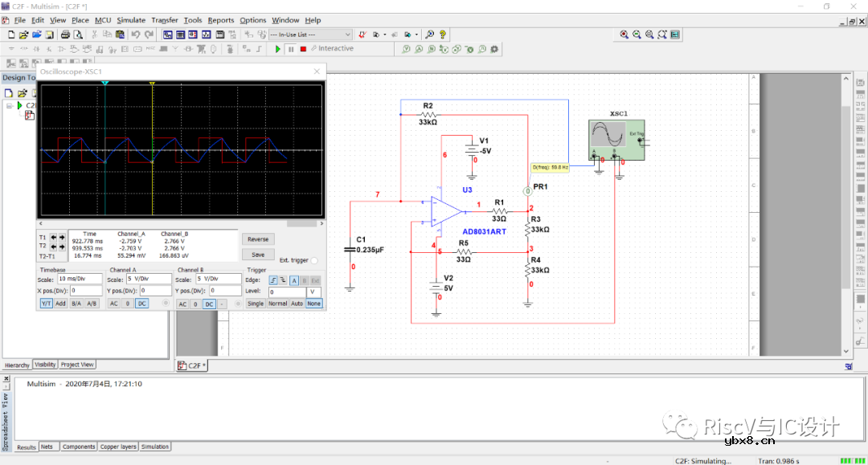This screenshot has height=465, width=868.
Task: Open the Help question mark icon
Action: pyautogui.click(x=443, y=35)
